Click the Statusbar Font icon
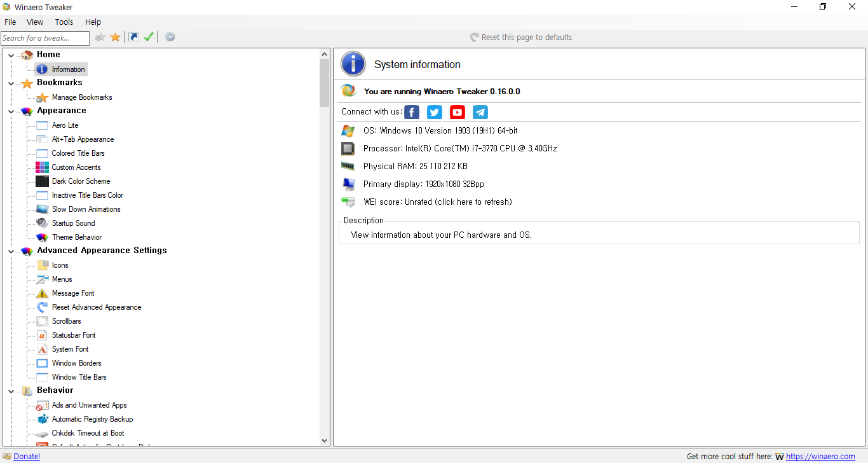 [x=42, y=335]
